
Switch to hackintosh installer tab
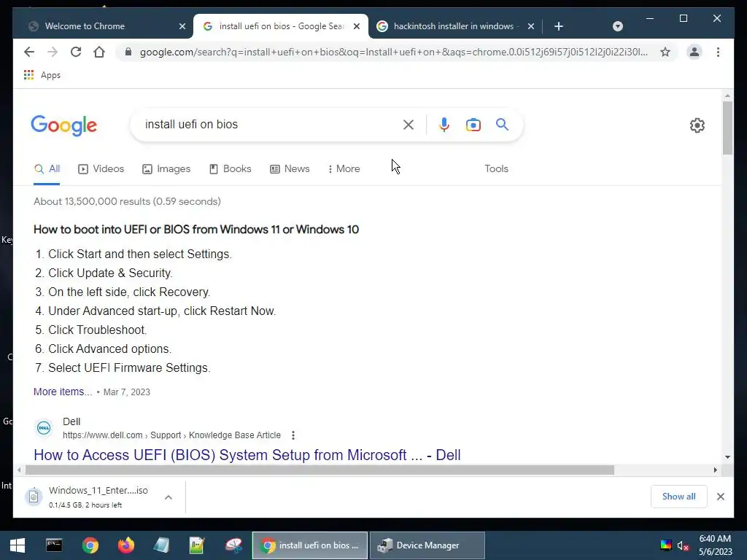click(454, 26)
